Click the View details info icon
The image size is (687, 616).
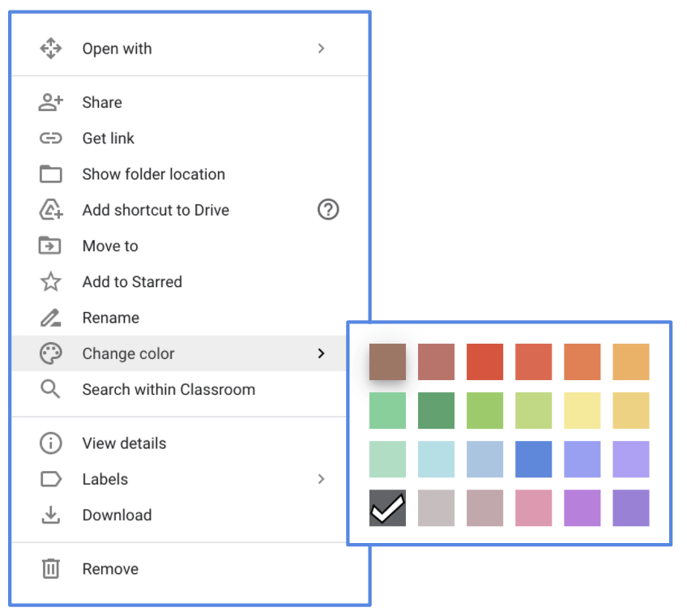click(50, 443)
